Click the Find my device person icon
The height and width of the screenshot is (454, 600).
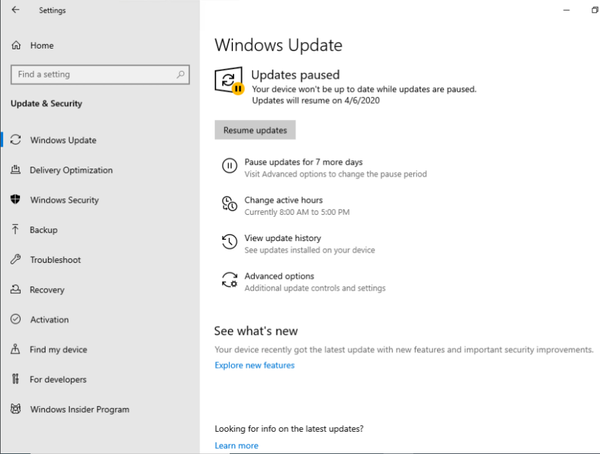(15, 349)
